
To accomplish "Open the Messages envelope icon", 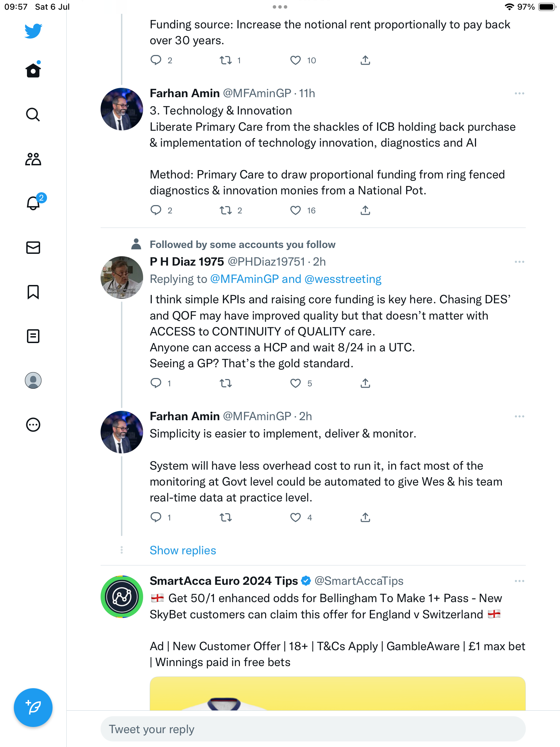I will click(x=33, y=248).
